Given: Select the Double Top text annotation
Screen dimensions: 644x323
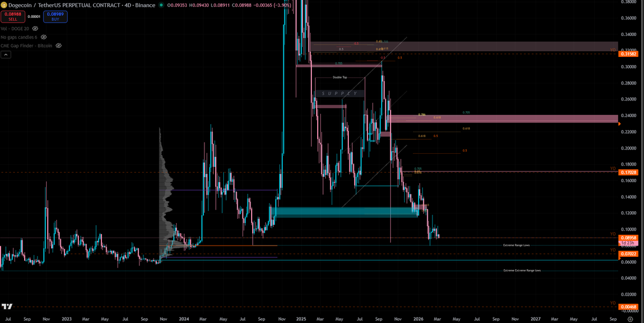Looking at the screenshot, I should coord(340,77).
